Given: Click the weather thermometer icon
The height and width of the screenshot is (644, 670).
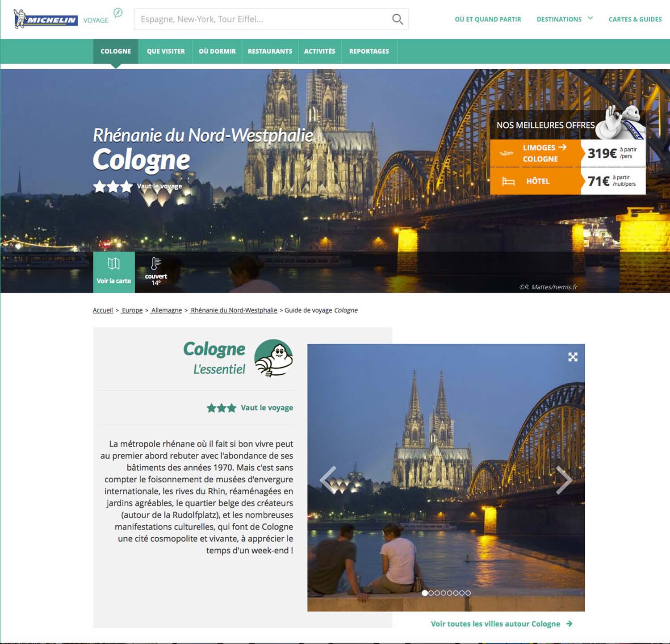Looking at the screenshot, I should (x=155, y=264).
